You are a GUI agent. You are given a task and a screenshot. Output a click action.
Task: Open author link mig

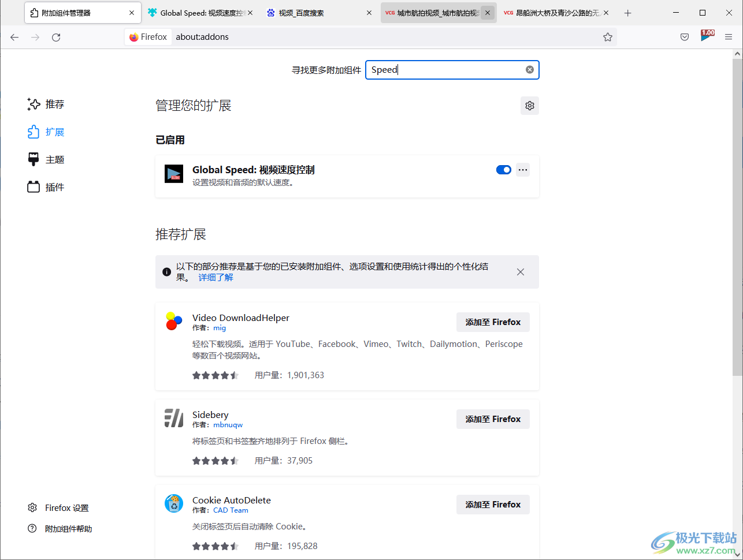point(220,328)
